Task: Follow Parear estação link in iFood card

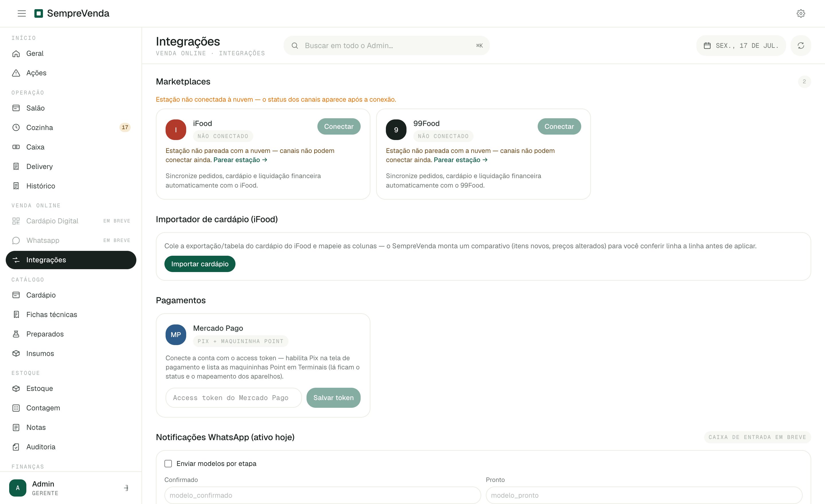Action: click(240, 160)
